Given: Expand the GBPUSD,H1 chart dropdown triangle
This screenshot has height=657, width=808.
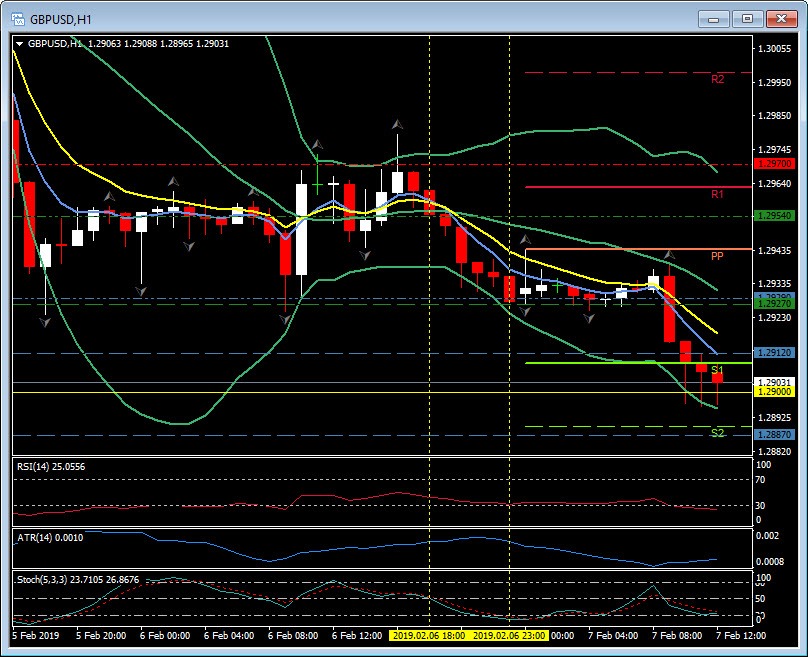Looking at the screenshot, I should coord(19,44).
